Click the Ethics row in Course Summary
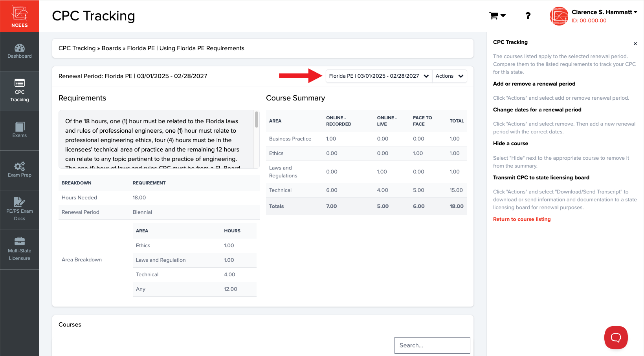The width and height of the screenshot is (644, 356). point(367,153)
